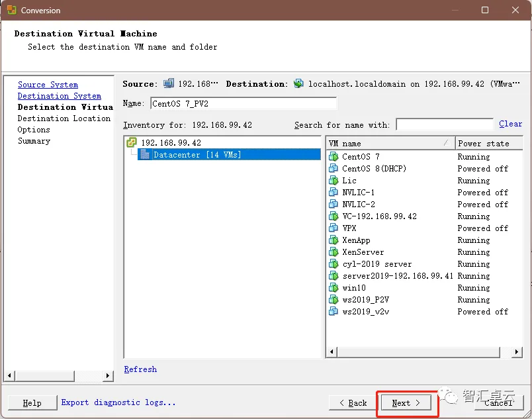
Task: Select the 192.168.99.42 inventory root node
Action: [171, 143]
